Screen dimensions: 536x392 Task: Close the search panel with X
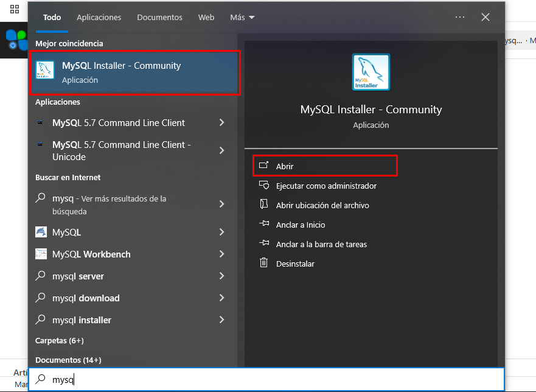point(486,17)
